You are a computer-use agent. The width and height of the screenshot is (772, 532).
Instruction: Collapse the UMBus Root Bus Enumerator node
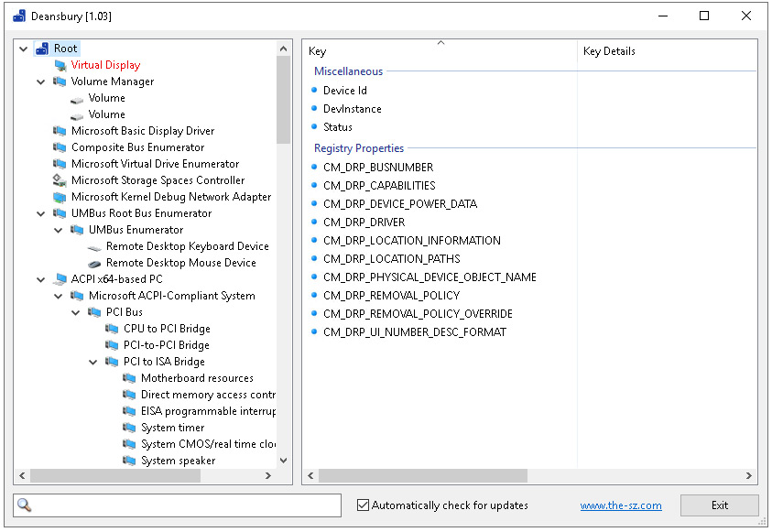[41, 213]
